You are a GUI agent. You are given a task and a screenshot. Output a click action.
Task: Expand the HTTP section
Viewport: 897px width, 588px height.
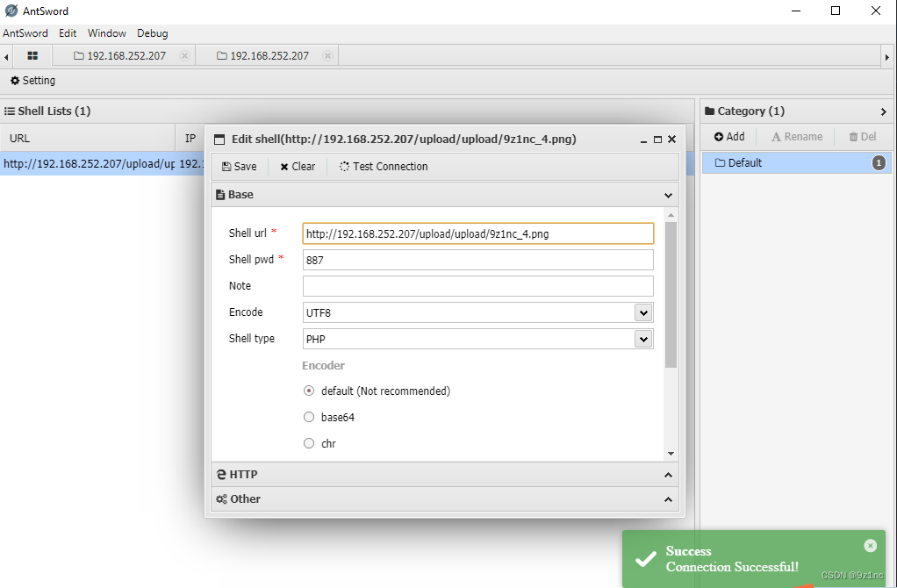[x=668, y=475]
